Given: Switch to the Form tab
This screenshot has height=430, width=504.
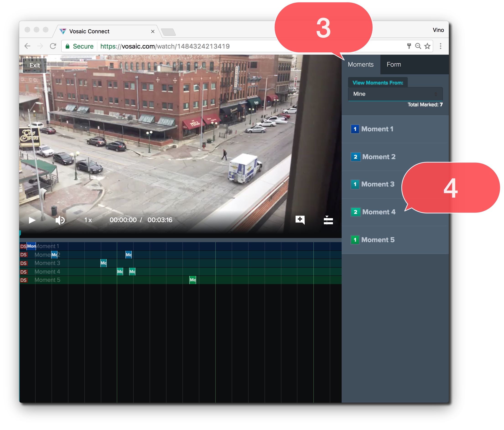Looking at the screenshot, I should coord(394,65).
